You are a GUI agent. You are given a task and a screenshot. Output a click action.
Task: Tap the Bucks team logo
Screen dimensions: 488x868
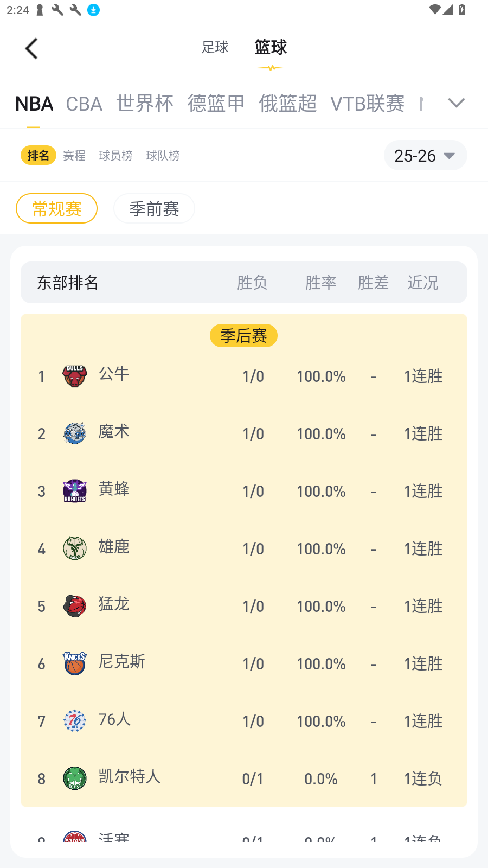(75, 548)
